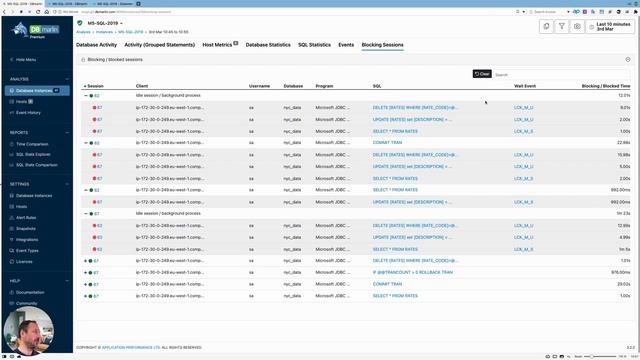Open the filter icon in the top toolbar
The height and width of the screenshot is (360, 640).
(562, 26)
